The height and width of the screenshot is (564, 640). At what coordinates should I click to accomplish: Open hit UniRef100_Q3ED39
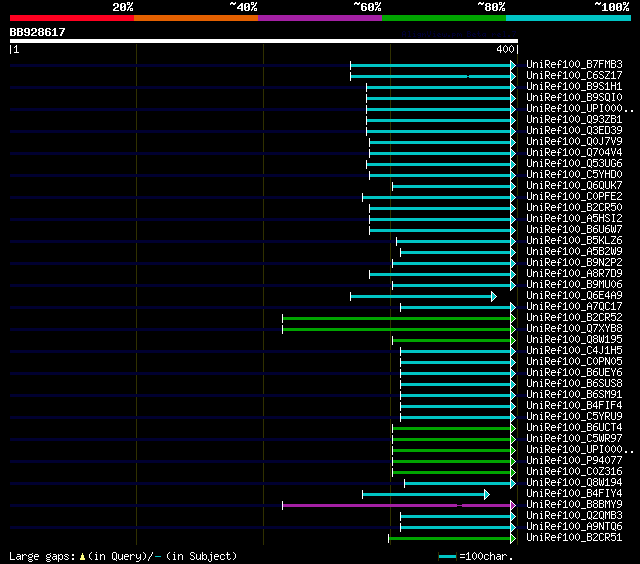574,131
